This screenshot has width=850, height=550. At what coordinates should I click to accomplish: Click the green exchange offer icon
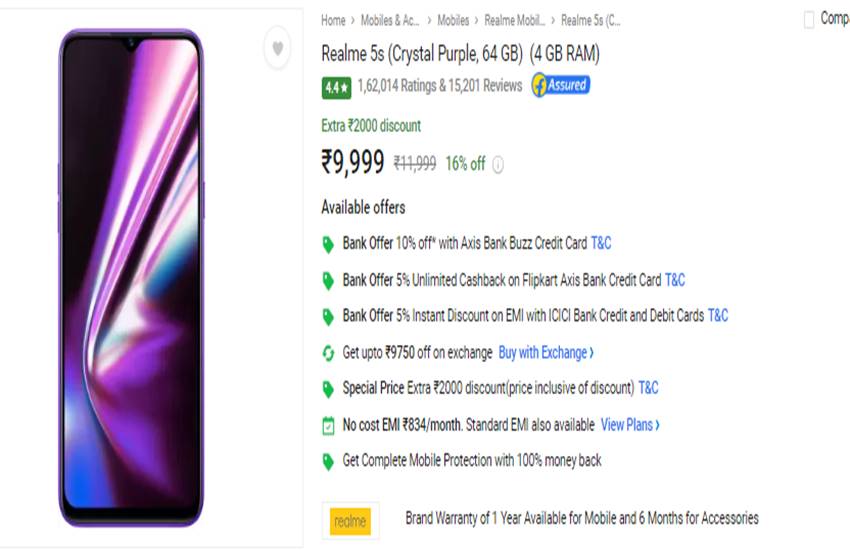(x=327, y=353)
